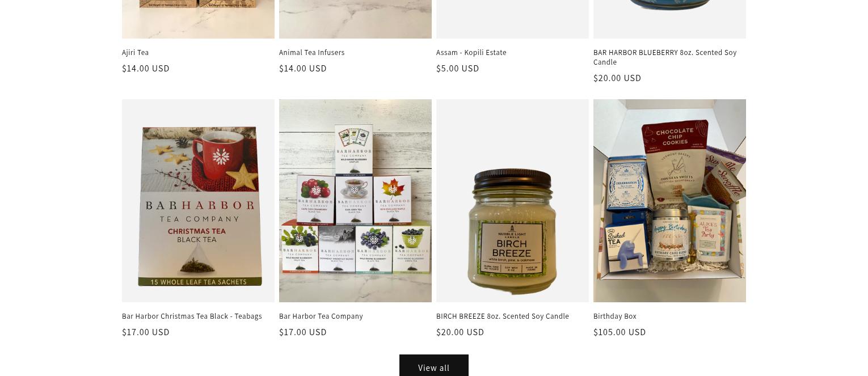Open the Bar Harbor Tea Company title link
The image size is (868, 376).
(x=321, y=316)
